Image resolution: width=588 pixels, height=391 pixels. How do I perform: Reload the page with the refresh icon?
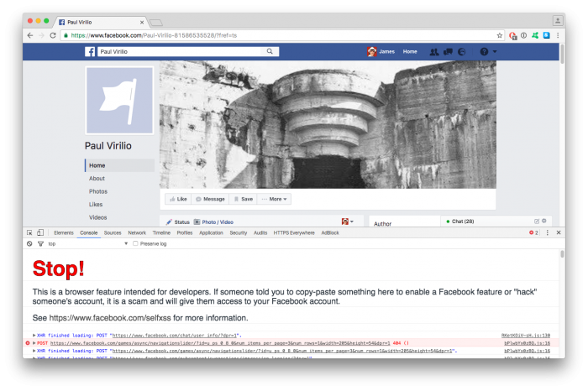pyautogui.click(x=53, y=35)
